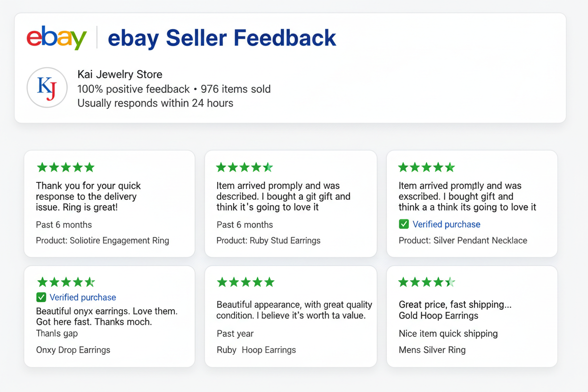588x392 pixels.
Task: Click Mens Silver Ring product name
Action: (x=432, y=350)
